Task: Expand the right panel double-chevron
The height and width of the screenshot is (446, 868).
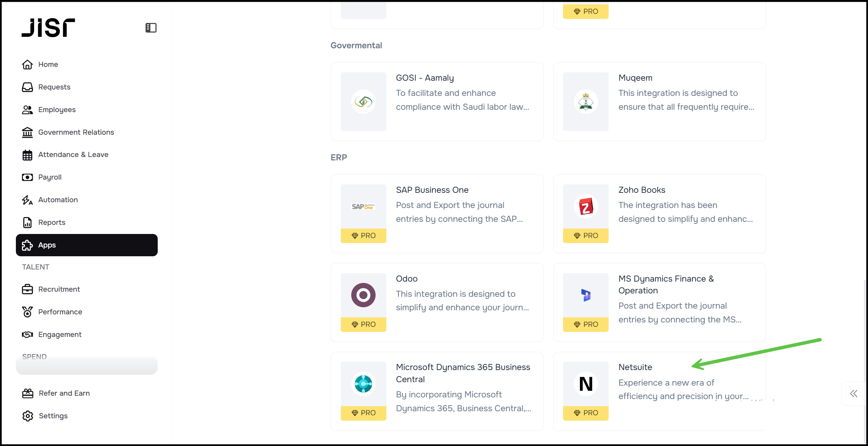Action: (853, 394)
